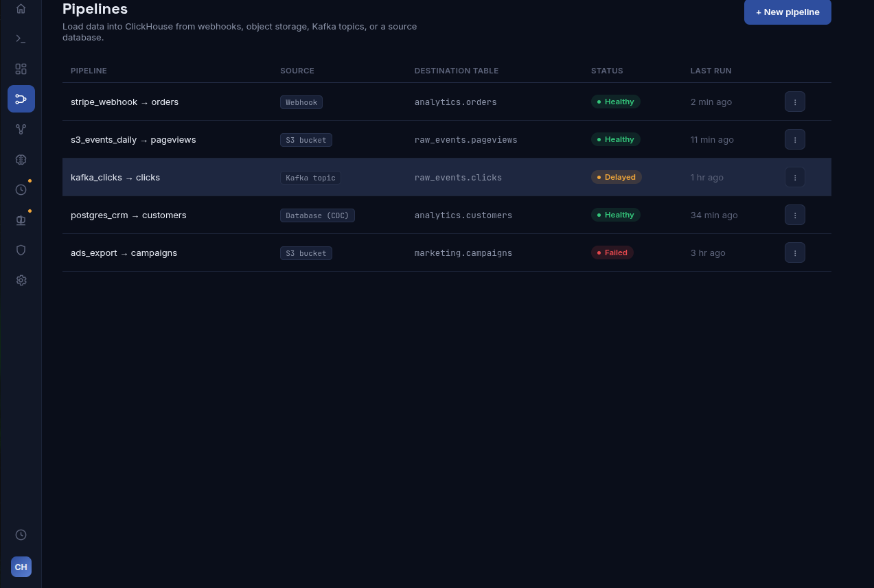874x588 pixels.
Task: Open the SQL console terminal icon
Action: pos(21,39)
